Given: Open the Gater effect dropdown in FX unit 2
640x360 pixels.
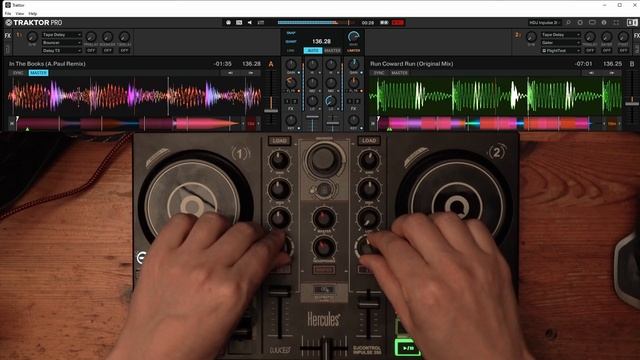Looking at the screenshot, I should pyautogui.click(x=560, y=42).
